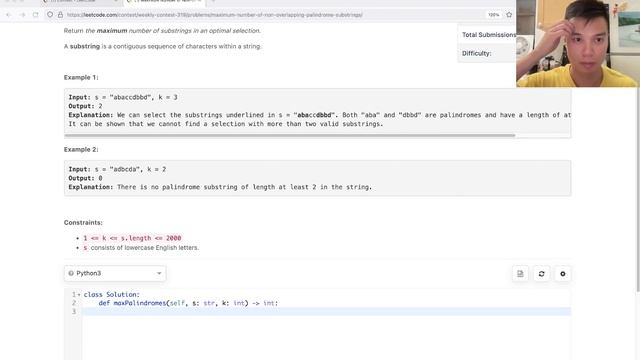This screenshot has width=640, height=360.
Task: Click the 'Constraints:' heading
Action: [83, 222]
